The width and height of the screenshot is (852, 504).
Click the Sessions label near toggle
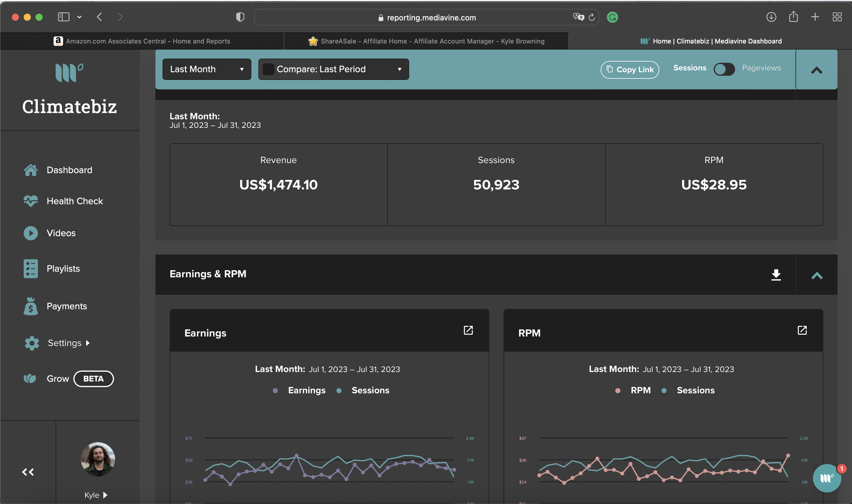[689, 68]
